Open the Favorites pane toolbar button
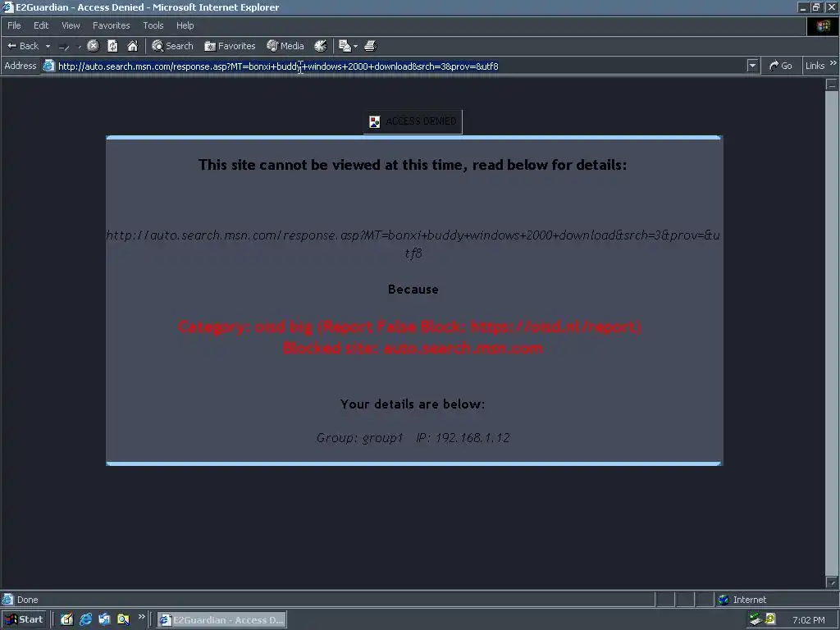Viewport: 840px width, 630px height. pyautogui.click(x=230, y=46)
